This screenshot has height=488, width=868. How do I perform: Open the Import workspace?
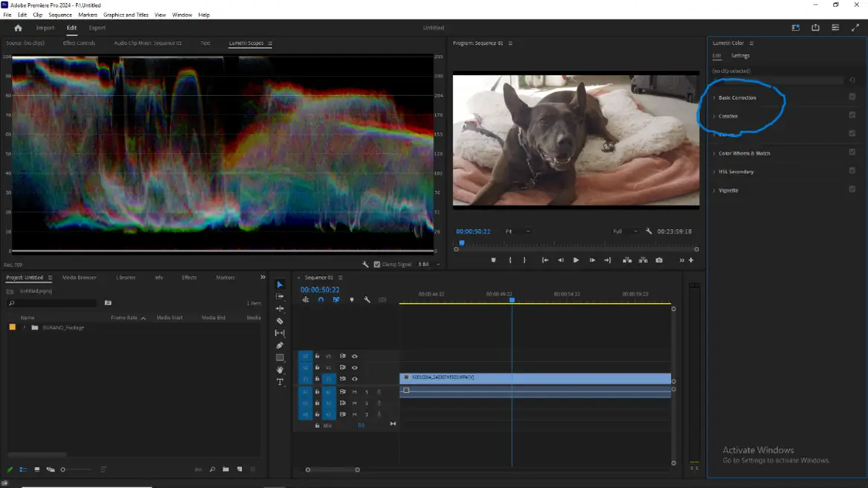[45, 28]
